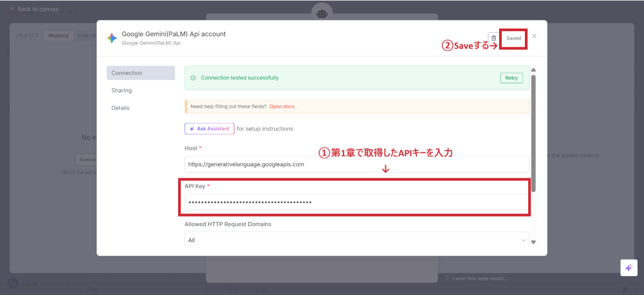Click the robot node icon at top
Image resolution: width=644 pixels, height=295 pixels.
pyautogui.click(x=322, y=13)
